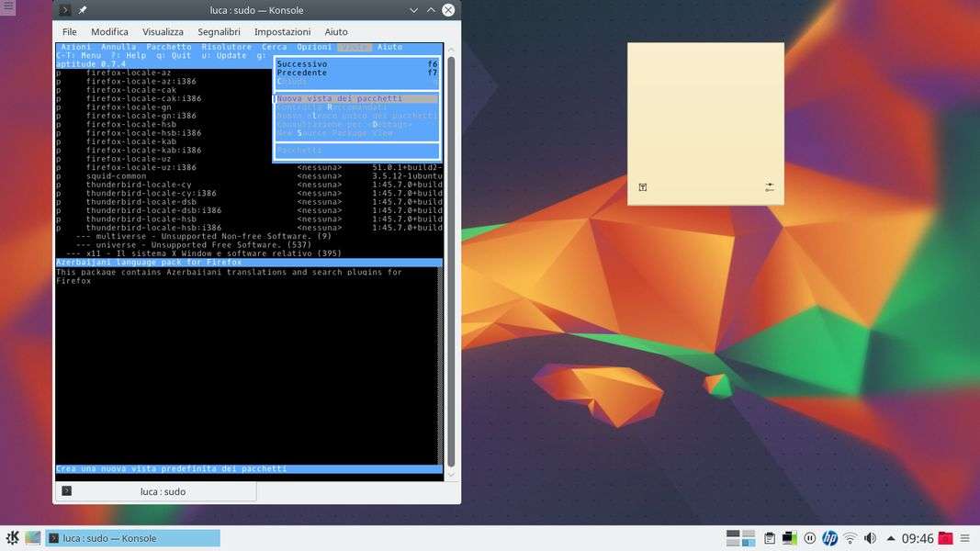Viewport: 980px width, 551px height.
Task: Open the KDE application launcher
Action: (12, 538)
